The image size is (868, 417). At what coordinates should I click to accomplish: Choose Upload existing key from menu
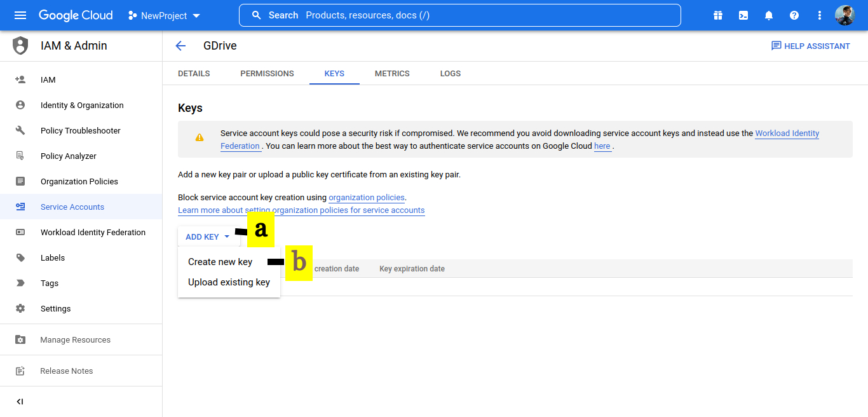pos(229,282)
